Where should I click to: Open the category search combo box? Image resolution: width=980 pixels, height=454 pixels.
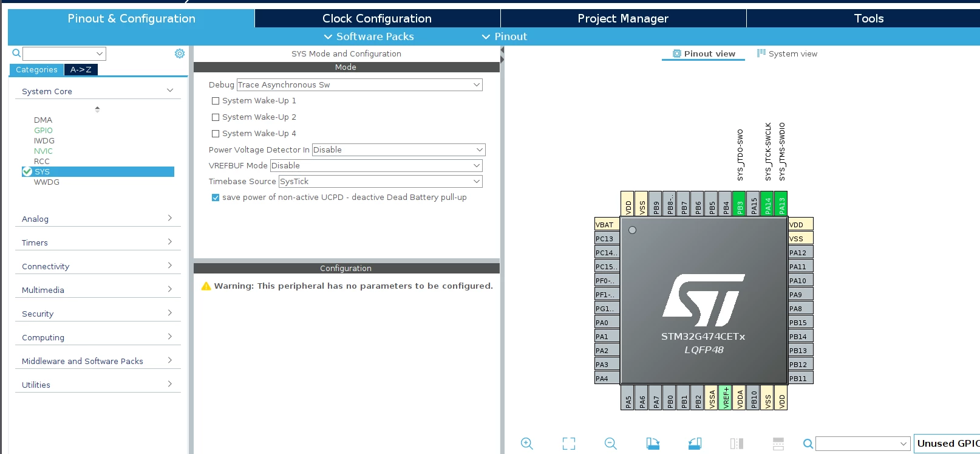pos(64,53)
